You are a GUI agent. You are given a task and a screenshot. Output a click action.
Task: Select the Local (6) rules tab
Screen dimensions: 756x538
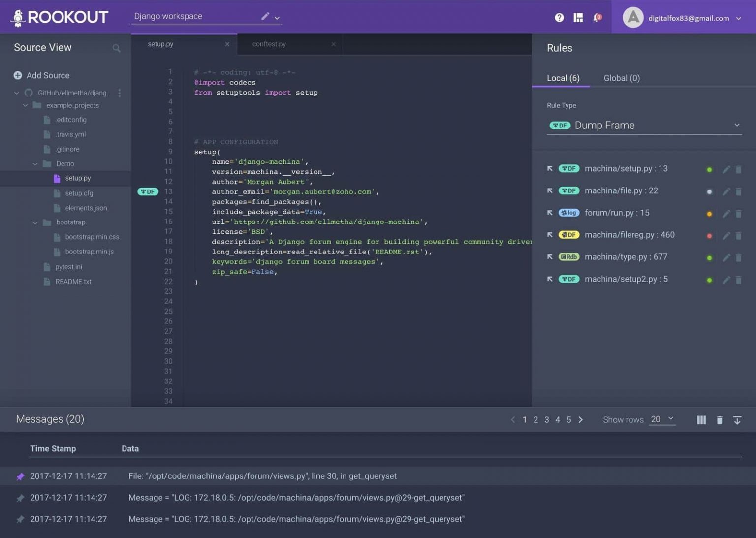563,78
